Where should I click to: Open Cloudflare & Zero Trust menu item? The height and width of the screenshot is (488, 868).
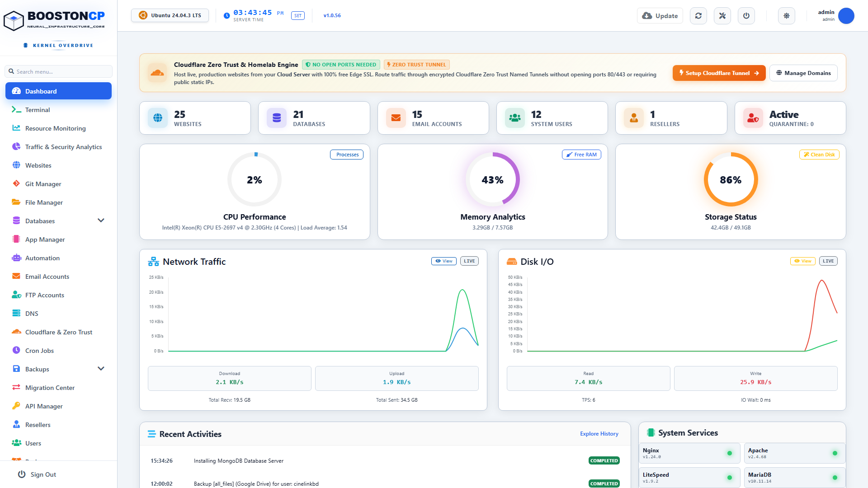click(x=58, y=332)
